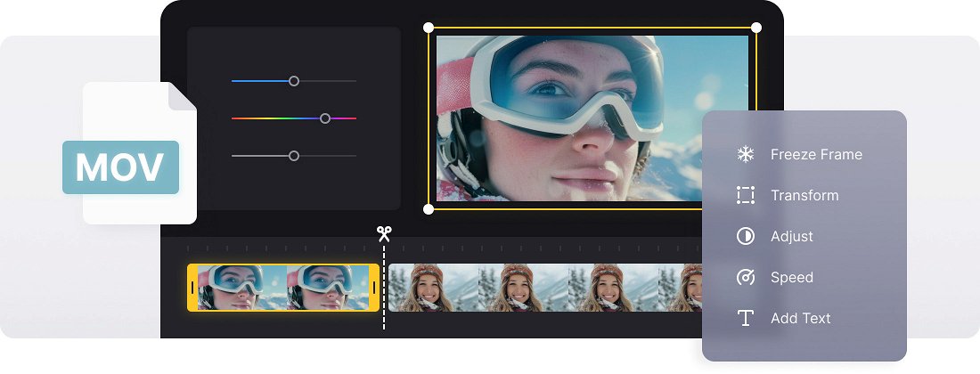The height and width of the screenshot is (374, 980).
Task: Click the left trim handle of selected clip
Action: point(192,288)
